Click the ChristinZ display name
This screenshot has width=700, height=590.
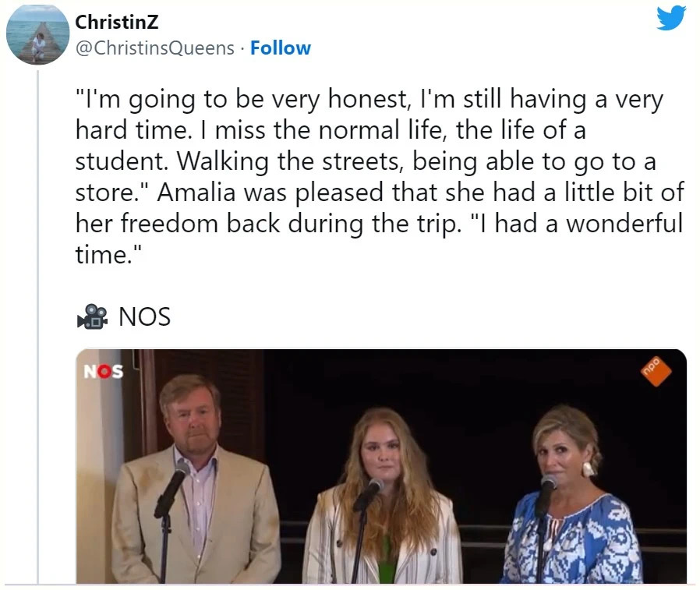tap(117, 23)
